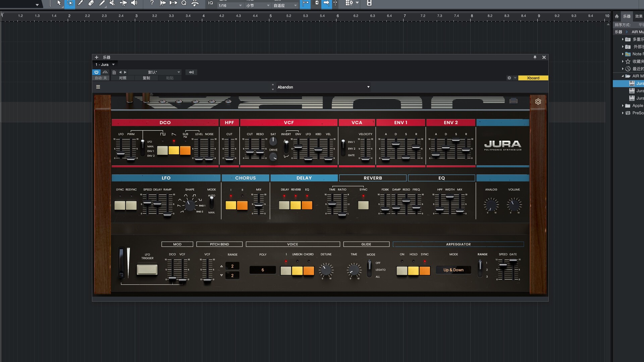Open the Abandon preset dropdown
This screenshot has width=644, height=362.
point(368,87)
